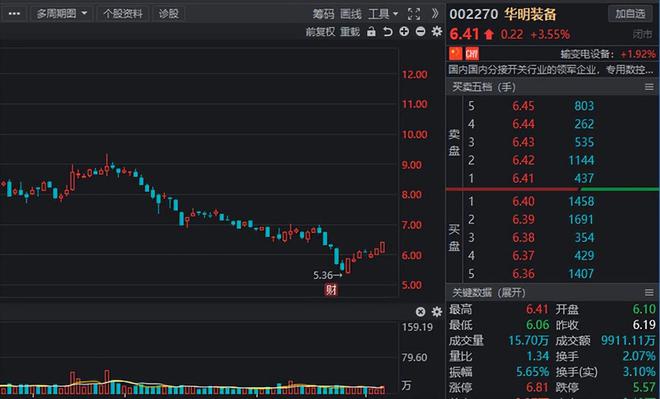The width and height of the screenshot is (660, 399).
Task: Click sell level 1 volume 437
Action: coord(584,178)
